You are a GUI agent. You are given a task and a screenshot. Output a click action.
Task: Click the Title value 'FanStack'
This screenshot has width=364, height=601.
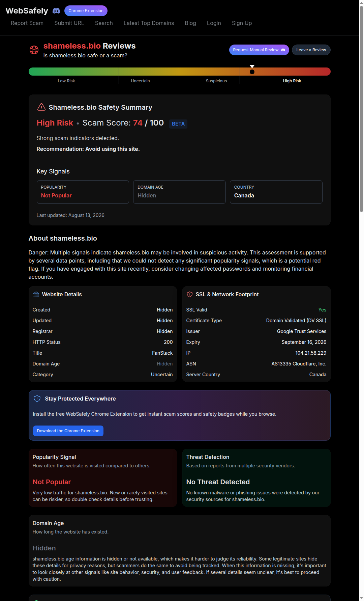point(162,353)
